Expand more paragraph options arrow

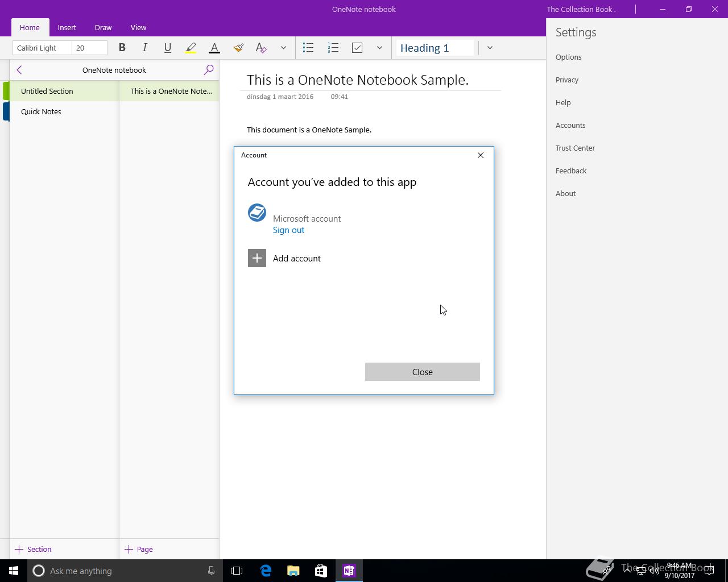tap(379, 48)
